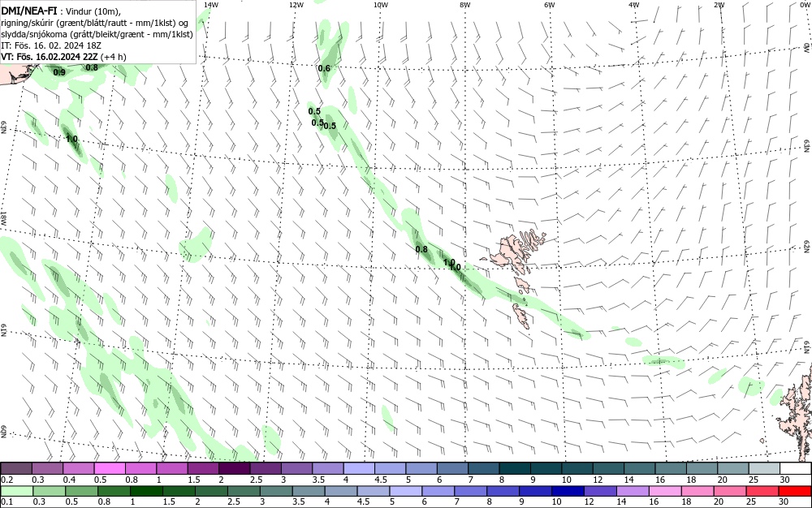Click the 'slydda/snjókoma' legend description line
Image resolution: width=812 pixels, height=508 pixels.
pos(97,35)
